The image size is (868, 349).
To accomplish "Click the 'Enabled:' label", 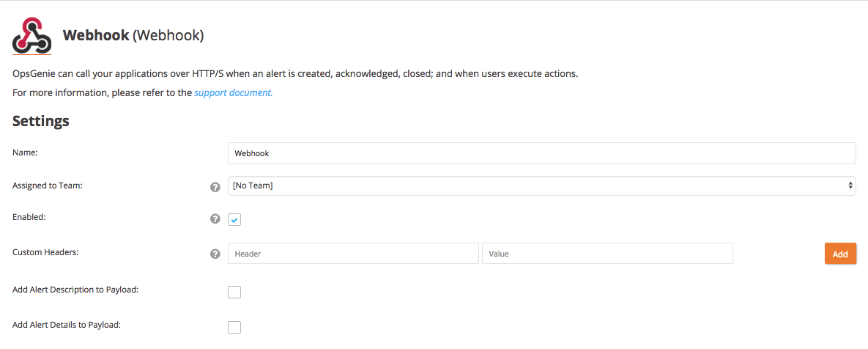I will coord(29,217).
